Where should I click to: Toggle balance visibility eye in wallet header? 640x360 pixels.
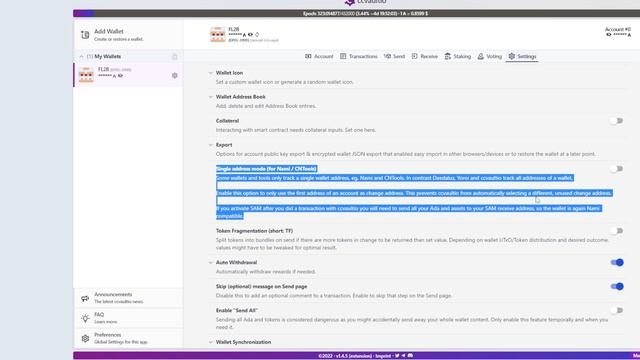click(250, 35)
